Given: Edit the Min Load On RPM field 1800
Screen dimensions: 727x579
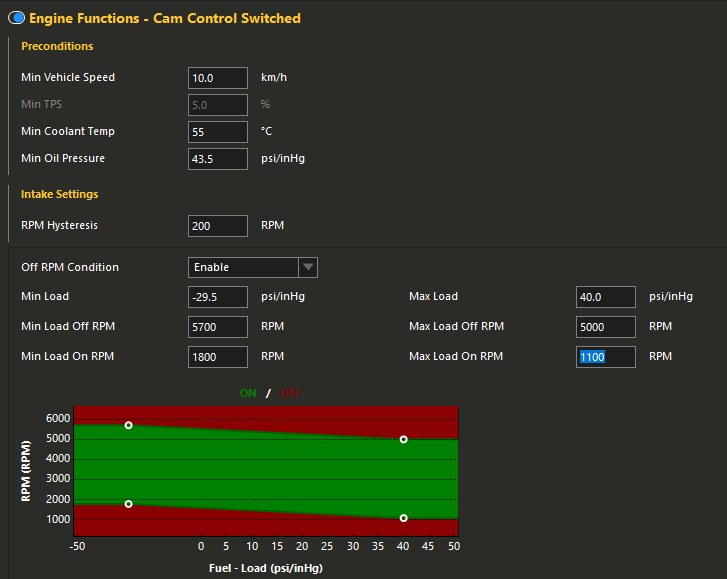Looking at the screenshot, I should pos(217,357).
